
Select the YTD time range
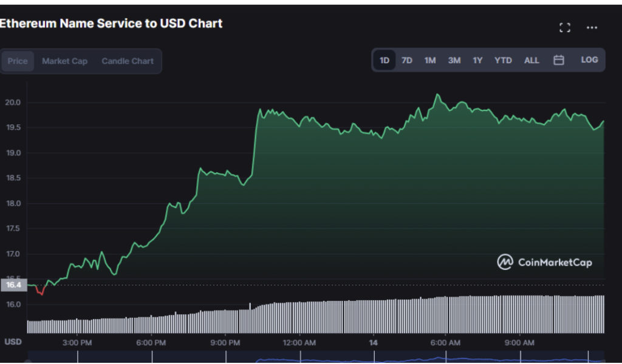(x=503, y=60)
